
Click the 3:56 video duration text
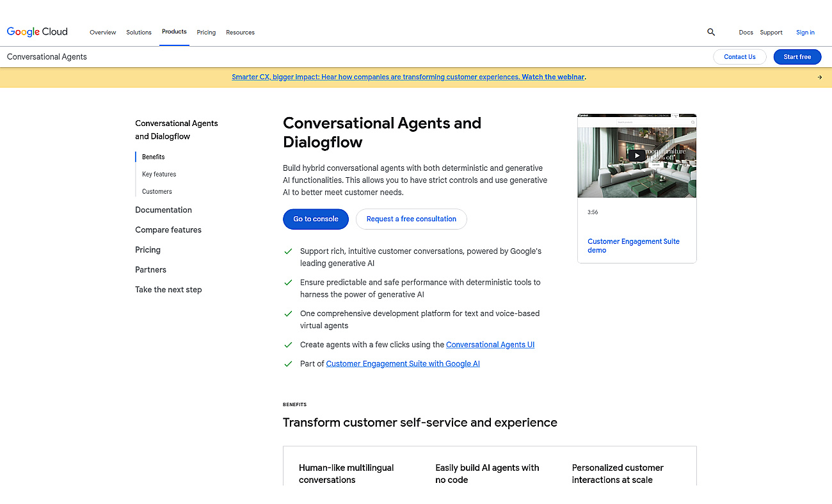click(x=593, y=212)
